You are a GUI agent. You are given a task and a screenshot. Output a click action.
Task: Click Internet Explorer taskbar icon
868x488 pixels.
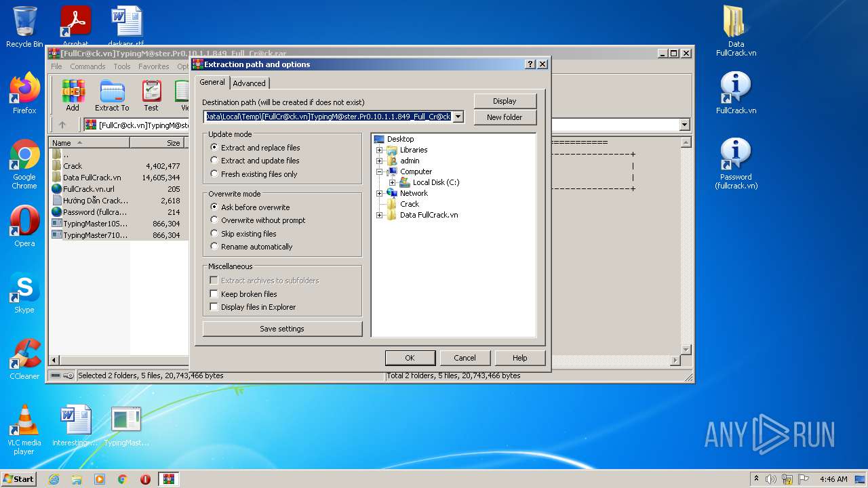[54, 479]
